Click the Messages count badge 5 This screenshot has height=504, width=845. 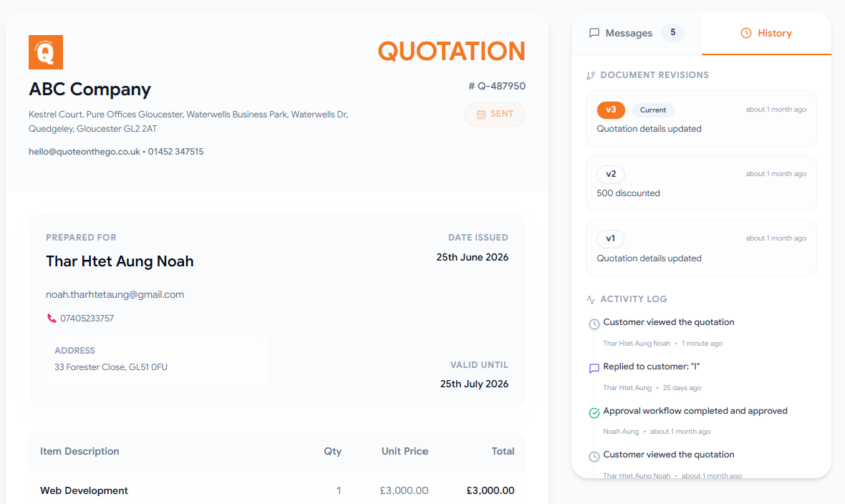[672, 32]
